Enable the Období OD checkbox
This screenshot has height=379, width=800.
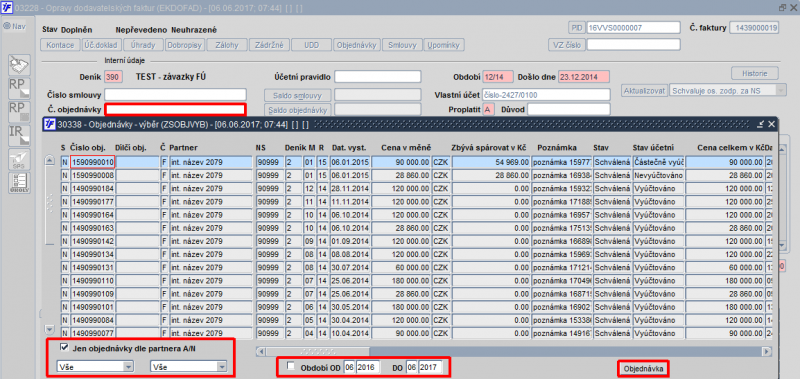click(291, 366)
